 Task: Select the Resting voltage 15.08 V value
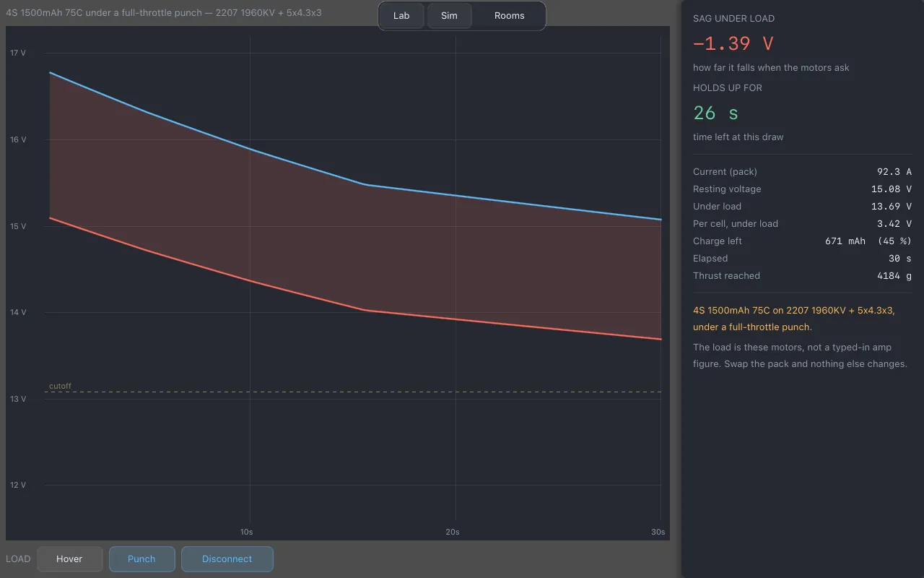(892, 189)
